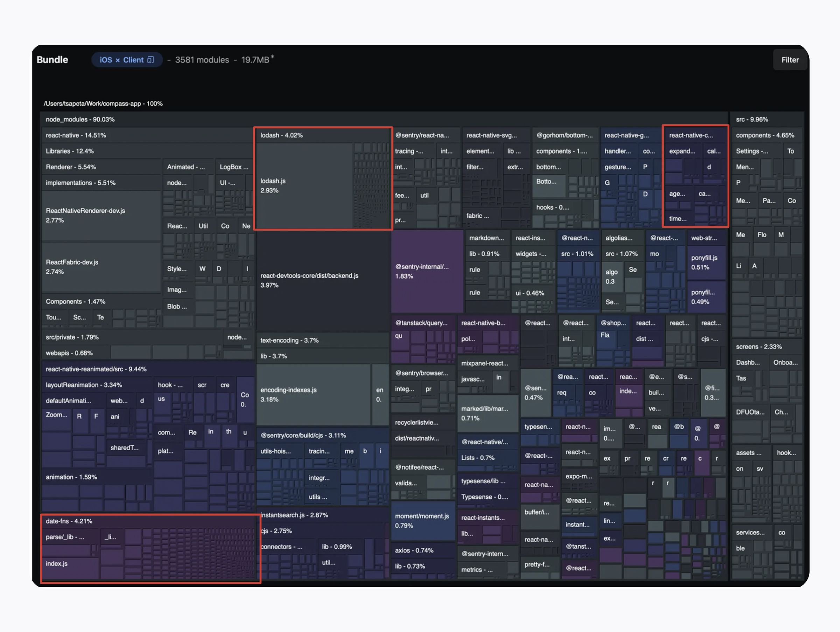Select the encoding-indexes.js 3.18% module
Screen dimensions: 840x632
(313, 395)
